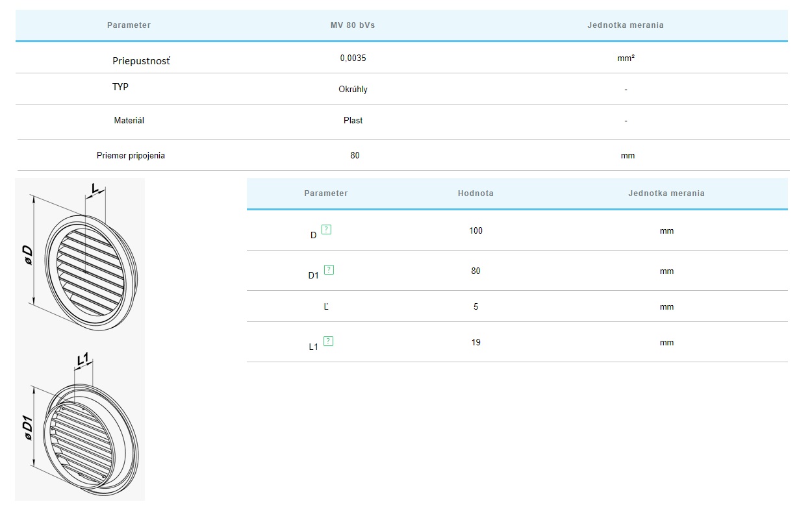Click the value 5 in Ľ row
812x507 pixels.
(476, 307)
